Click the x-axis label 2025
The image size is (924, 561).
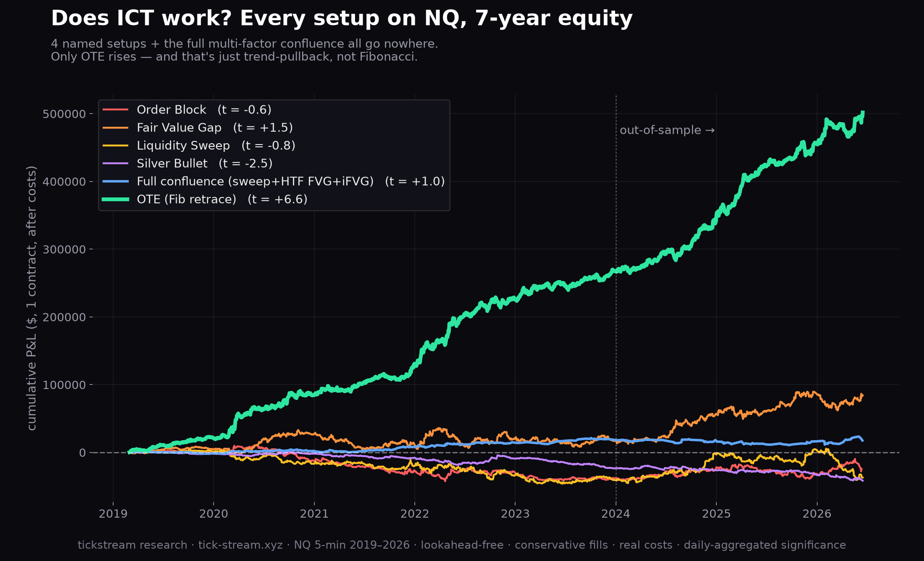pos(716,514)
